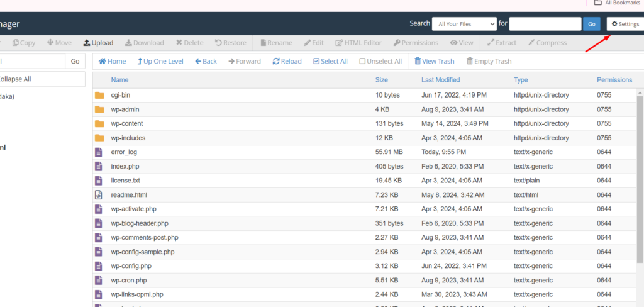
Task: Click the file list vertical scrollbar
Action: point(640,176)
